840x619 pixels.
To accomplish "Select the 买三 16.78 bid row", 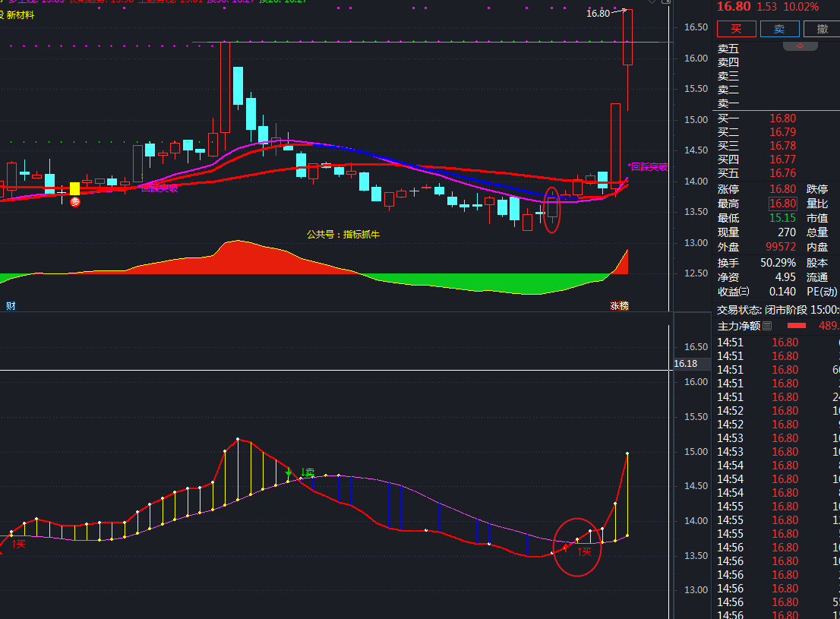I will pos(776,146).
